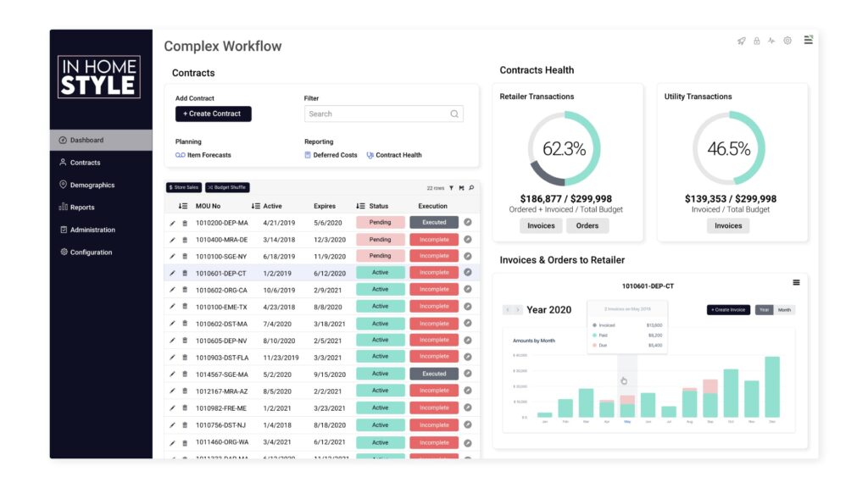The height and width of the screenshot is (488, 868).
Task: Go to the previous year in the chart
Action: click(x=508, y=310)
